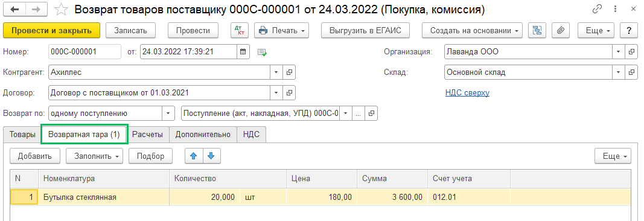Image resolution: width=644 pixels, height=221 pixels.
Task: Expand Возврат по dropdown
Action: click(x=168, y=113)
